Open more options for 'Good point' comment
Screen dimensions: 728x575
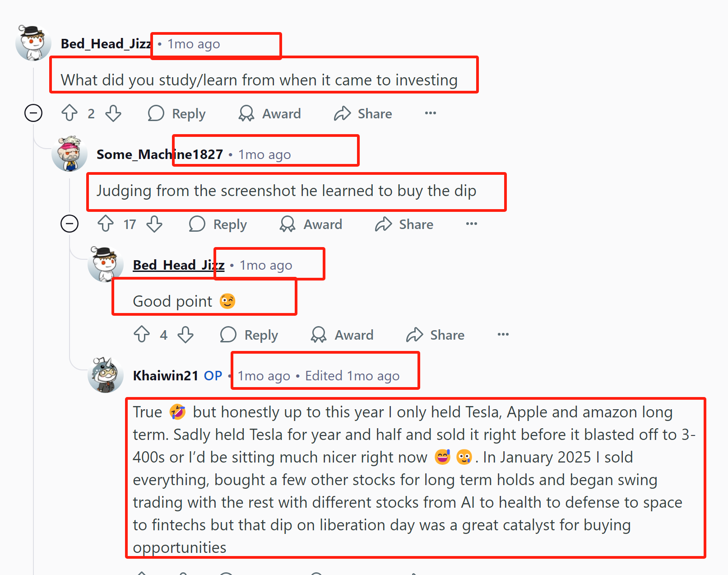click(x=503, y=334)
